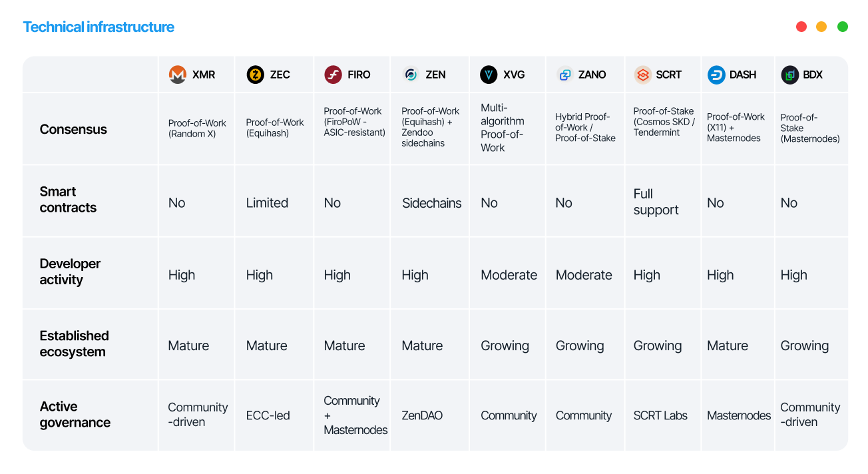The height and width of the screenshot is (474, 868).
Task: Click the orange dot at top right
Action: (821, 27)
